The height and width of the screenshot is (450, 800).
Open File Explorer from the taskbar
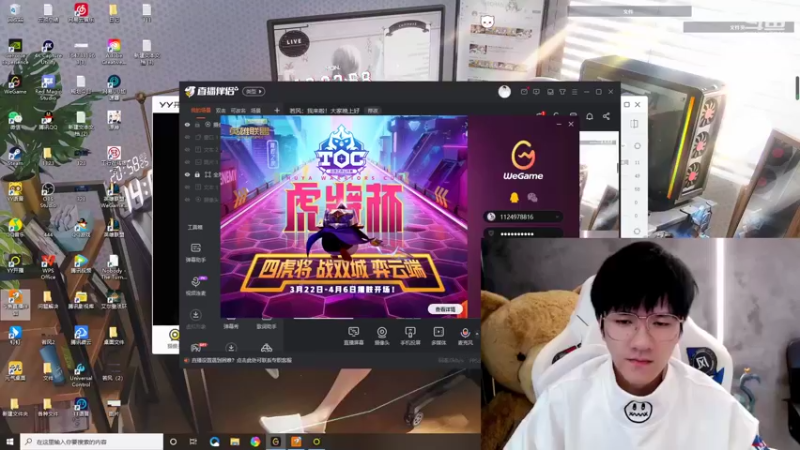coord(235,441)
